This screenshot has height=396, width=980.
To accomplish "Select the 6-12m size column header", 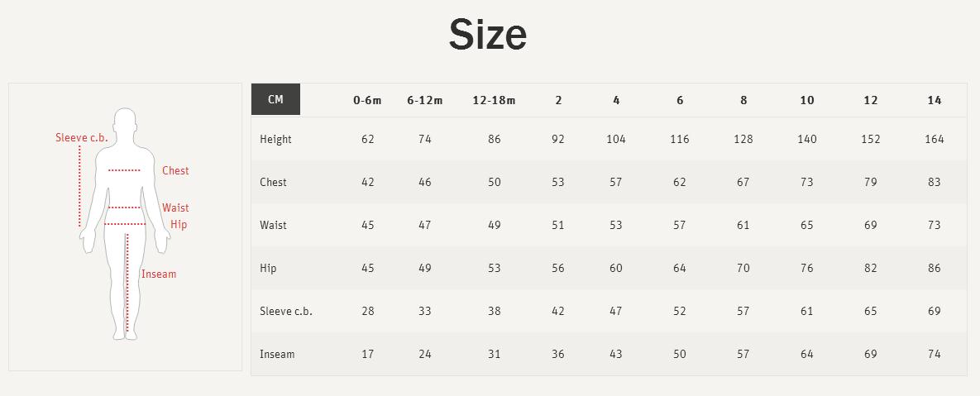I will (424, 101).
